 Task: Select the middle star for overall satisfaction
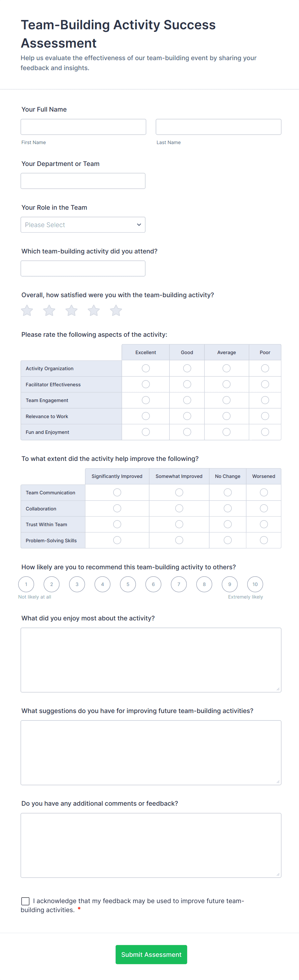coord(71,310)
